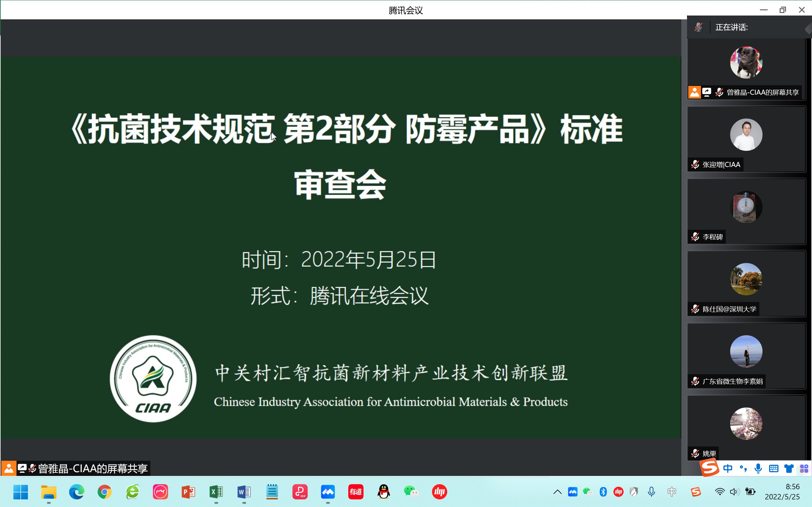Switch Sogou input to 中 language mode
Viewport: 812px width, 507px height.
pyautogui.click(x=727, y=468)
